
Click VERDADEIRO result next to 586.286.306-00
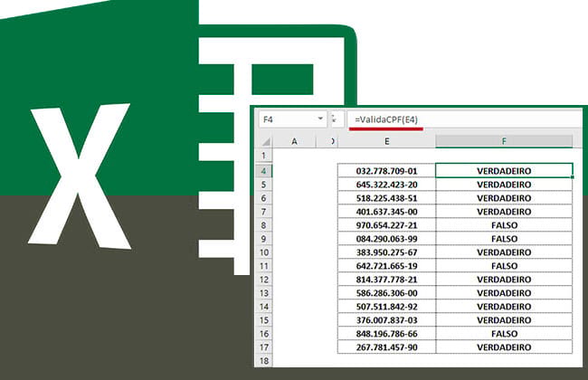pyautogui.click(x=504, y=293)
